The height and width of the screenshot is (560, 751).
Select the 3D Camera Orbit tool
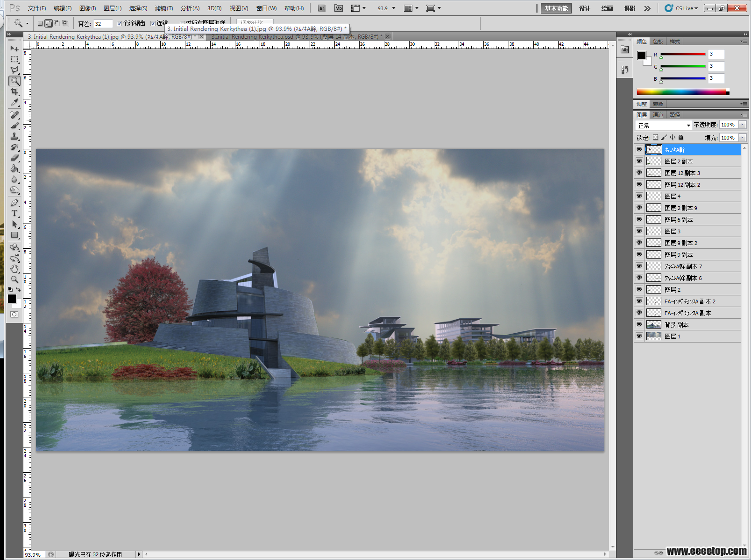click(x=14, y=258)
